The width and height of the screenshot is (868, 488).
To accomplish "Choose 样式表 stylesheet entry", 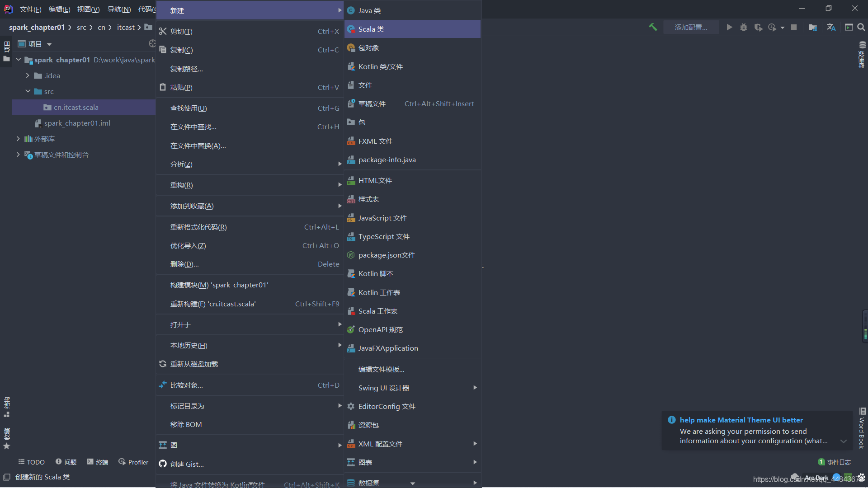I will click(412, 199).
